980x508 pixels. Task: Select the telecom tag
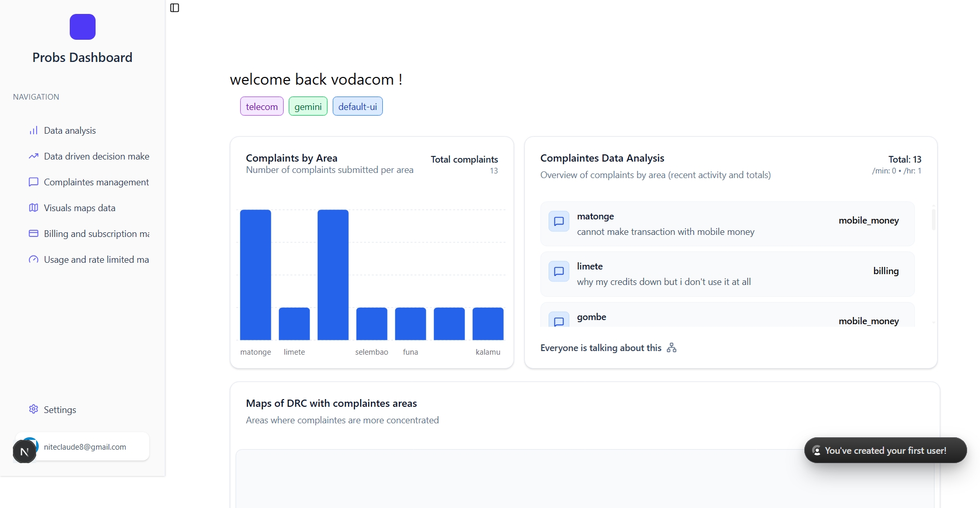[262, 106]
